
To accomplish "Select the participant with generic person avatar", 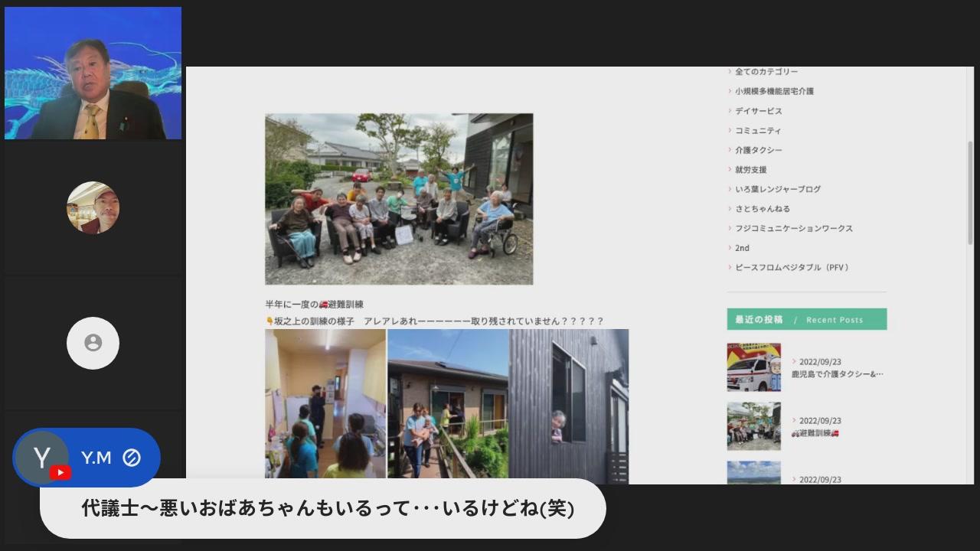I will pos(93,343).
